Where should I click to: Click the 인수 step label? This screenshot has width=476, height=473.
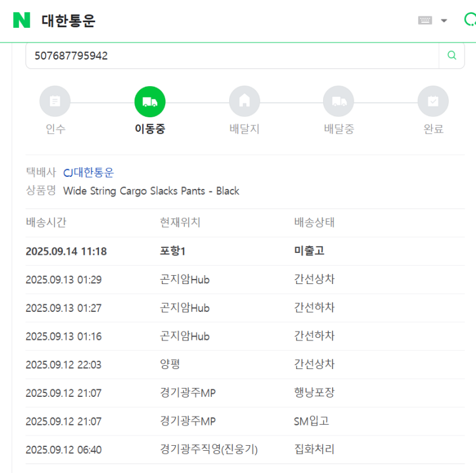55,129
